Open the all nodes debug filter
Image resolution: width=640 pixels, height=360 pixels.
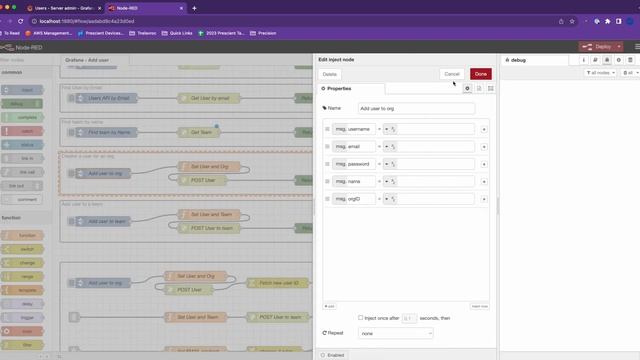(x=600, y=73)
